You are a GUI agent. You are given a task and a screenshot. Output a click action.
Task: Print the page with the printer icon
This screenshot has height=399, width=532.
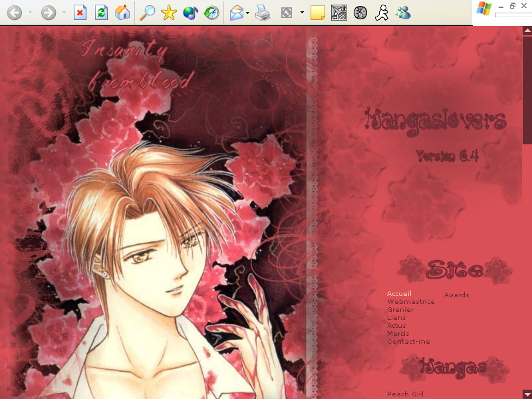tap(263, 13)
